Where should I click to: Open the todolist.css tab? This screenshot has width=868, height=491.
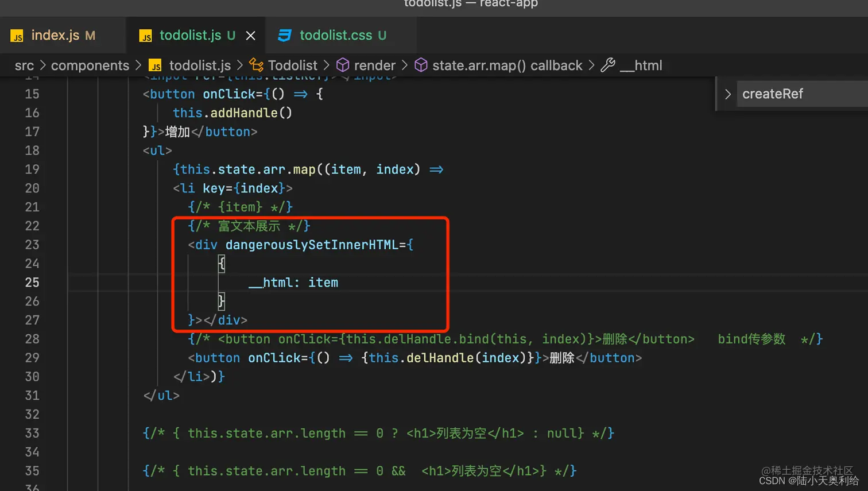(342, 36)
